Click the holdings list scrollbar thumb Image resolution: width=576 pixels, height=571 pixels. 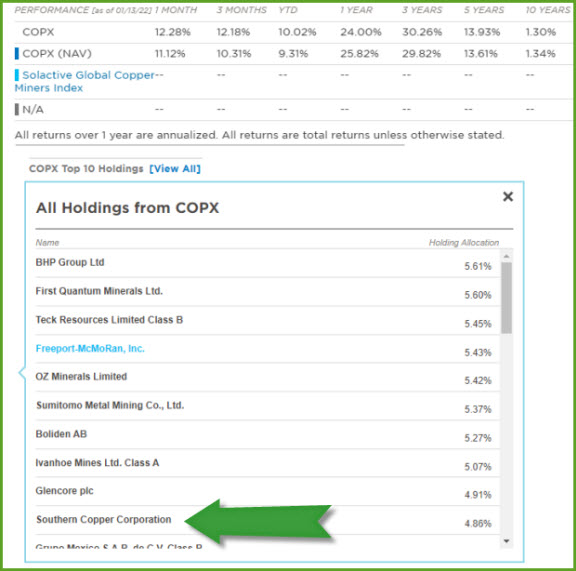coord(507,298)
